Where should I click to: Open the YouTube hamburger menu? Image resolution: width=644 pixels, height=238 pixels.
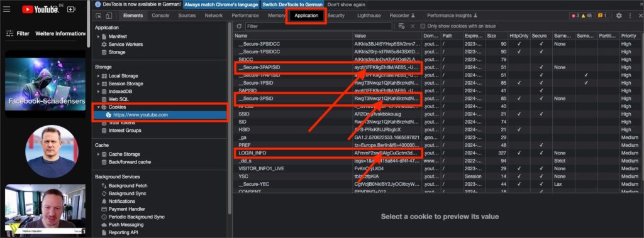pyautogui.click(x=6, y=9)
